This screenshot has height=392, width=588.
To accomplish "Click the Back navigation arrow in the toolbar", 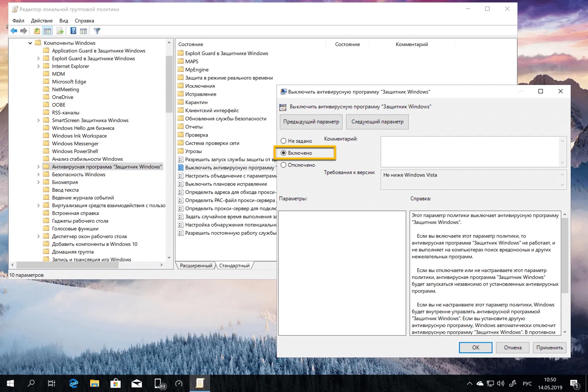I will click(14, 31).
